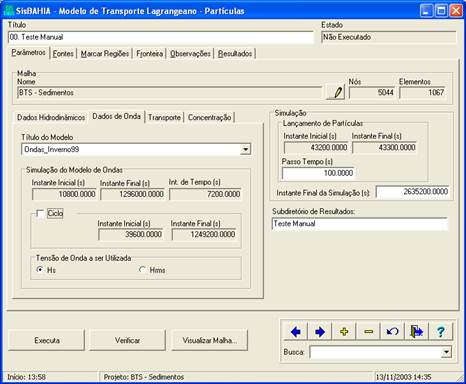Expand the Busca combo box

446,352
